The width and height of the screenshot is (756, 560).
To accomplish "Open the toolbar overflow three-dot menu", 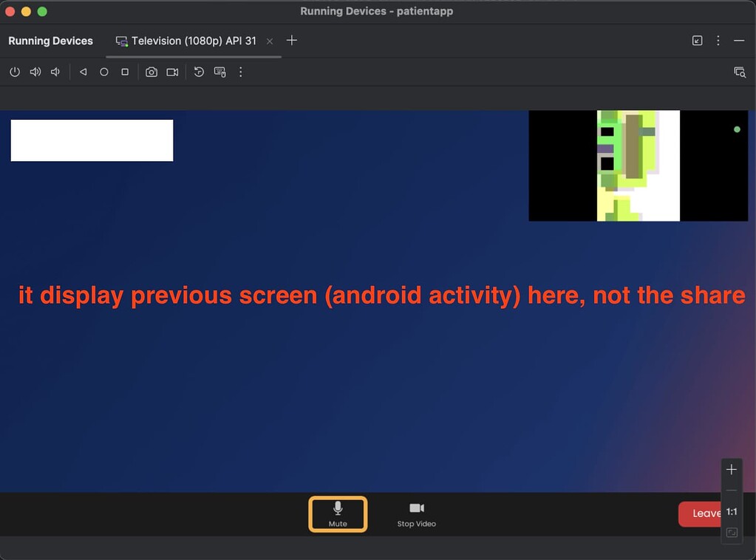I will coord(240,72).
